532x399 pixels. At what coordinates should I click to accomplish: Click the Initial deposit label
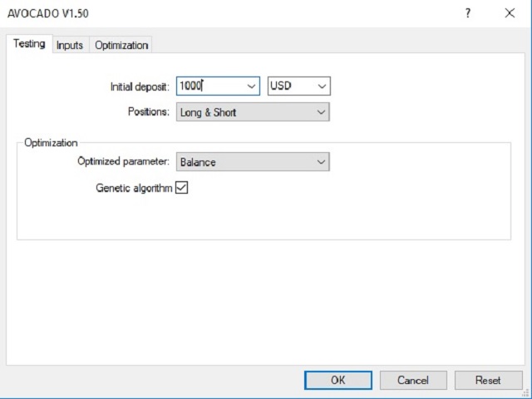[140, 86]
